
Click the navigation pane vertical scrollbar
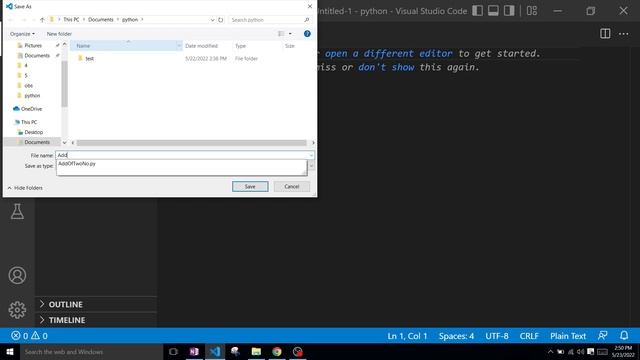coord(64,84)
